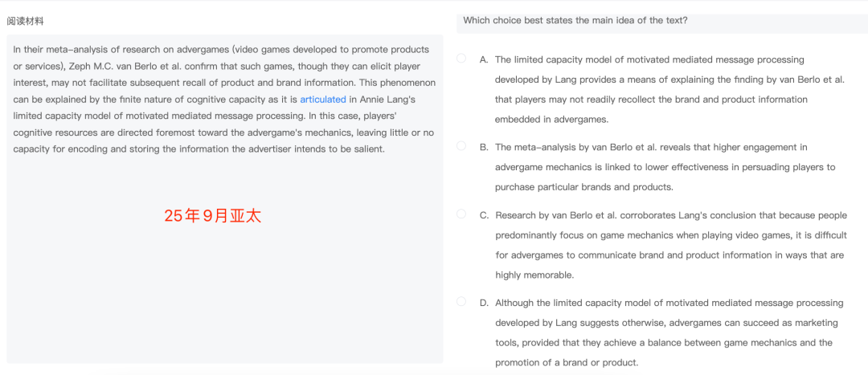Click the "B." option letter label
This screenshot has width=868, height=375.
pos(484,147)
